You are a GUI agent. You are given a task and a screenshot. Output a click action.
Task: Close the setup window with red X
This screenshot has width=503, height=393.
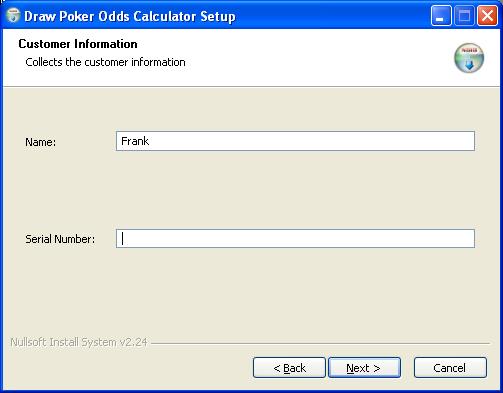tap(487, 16)
